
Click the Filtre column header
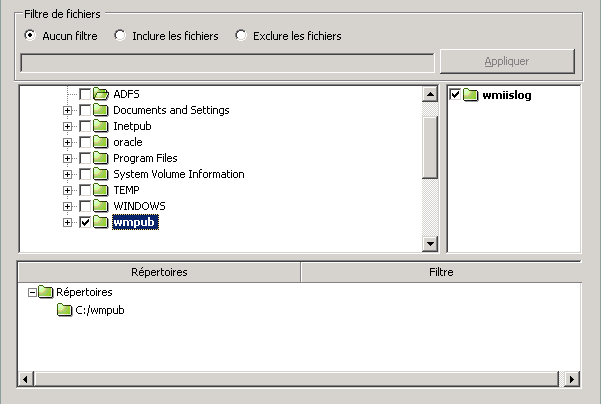click(x=440, y=272)
